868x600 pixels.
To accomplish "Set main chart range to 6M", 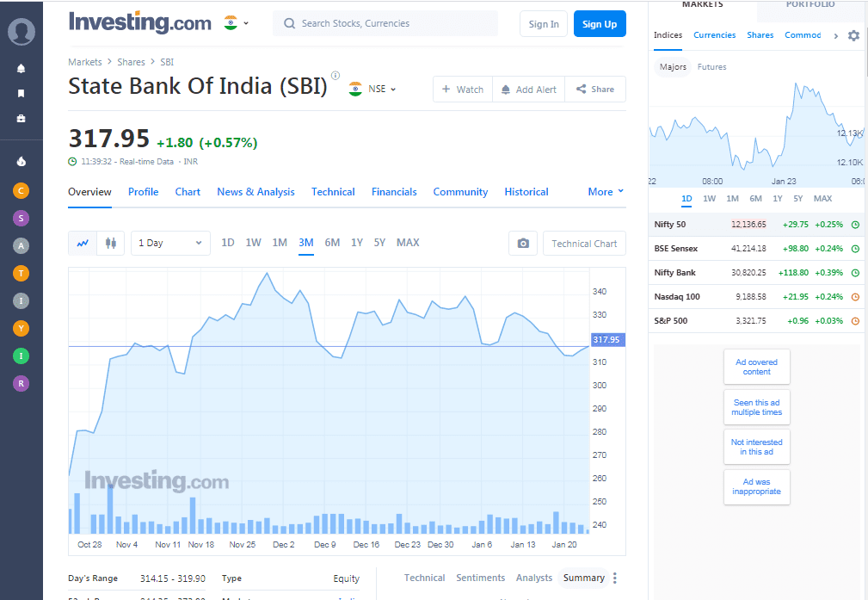I will click(x=332, y=243).
